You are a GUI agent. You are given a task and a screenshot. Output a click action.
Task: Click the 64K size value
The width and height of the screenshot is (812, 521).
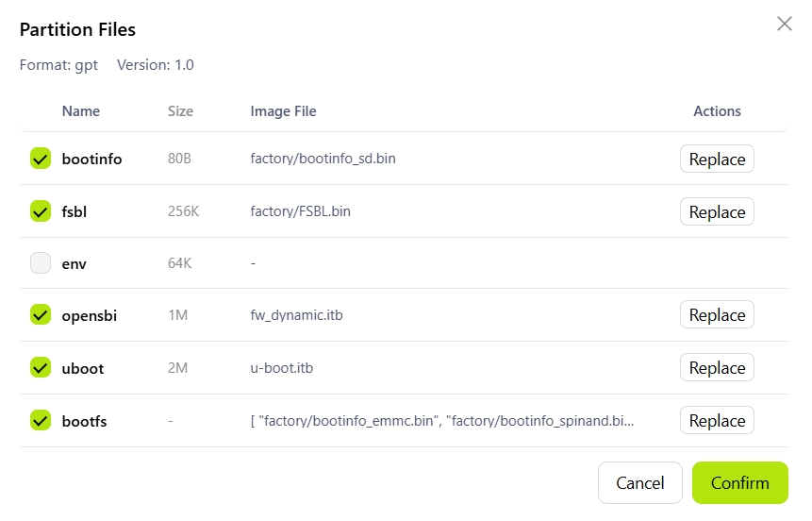[180, 263]
